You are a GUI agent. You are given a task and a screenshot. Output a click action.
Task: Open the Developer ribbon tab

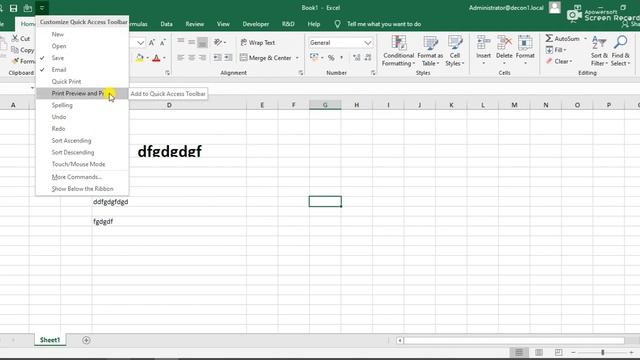(x=256, y=24)
